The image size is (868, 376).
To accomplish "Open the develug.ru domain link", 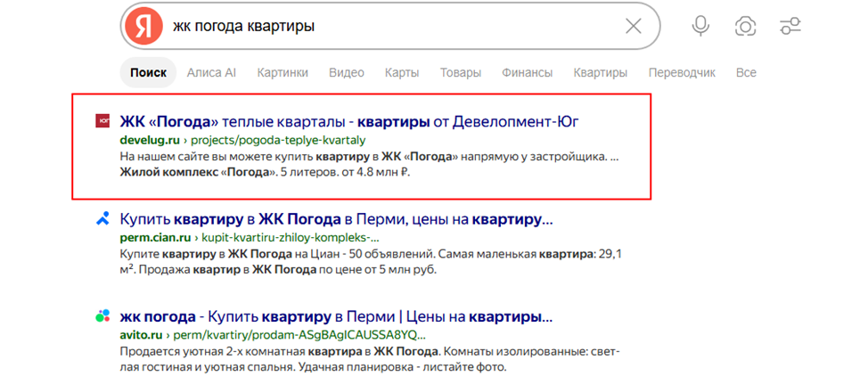I will point(150,140).
